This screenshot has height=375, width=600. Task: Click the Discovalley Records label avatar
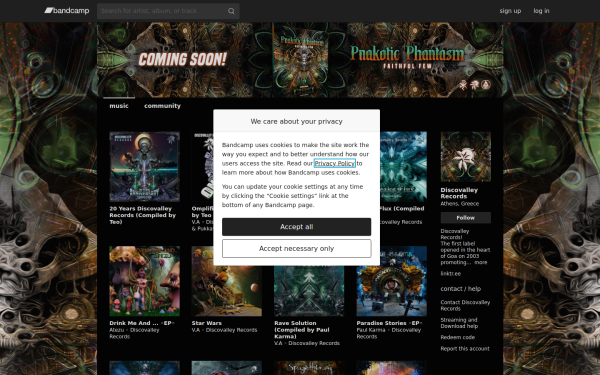(466, 157)
